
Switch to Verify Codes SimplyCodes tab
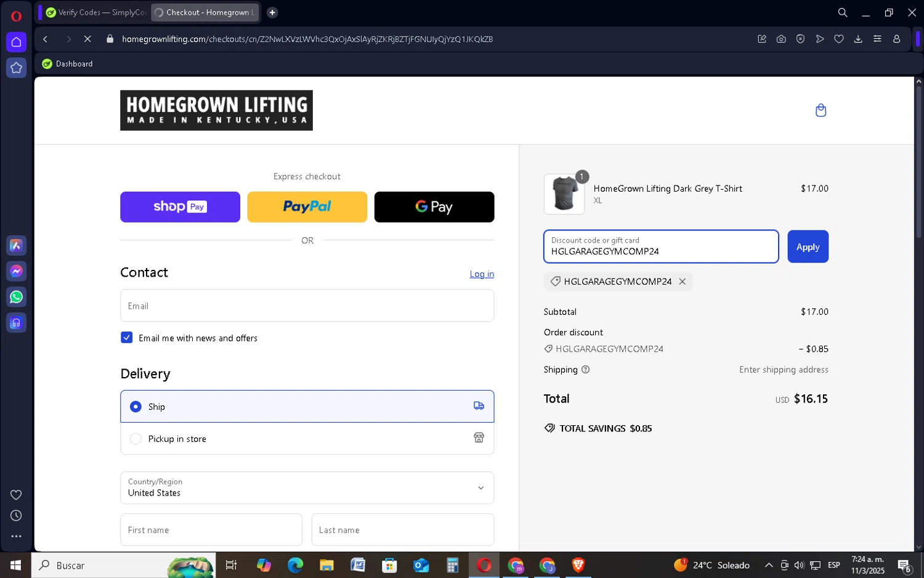96,12
